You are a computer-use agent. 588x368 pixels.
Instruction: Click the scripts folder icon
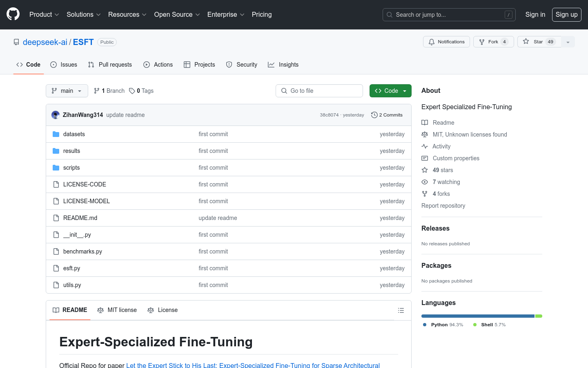(x=56, y=168)
